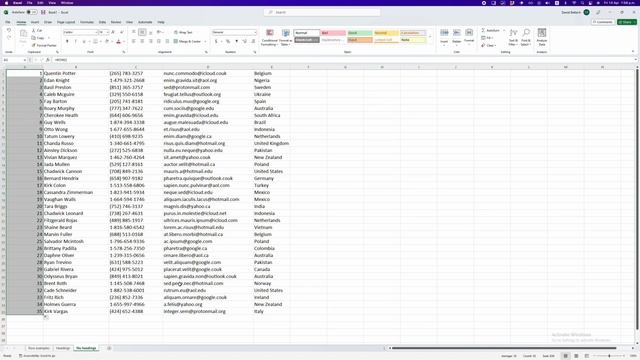Click the Comments button
The width and height of the screenshot is (640, 360).
(603, 22)
